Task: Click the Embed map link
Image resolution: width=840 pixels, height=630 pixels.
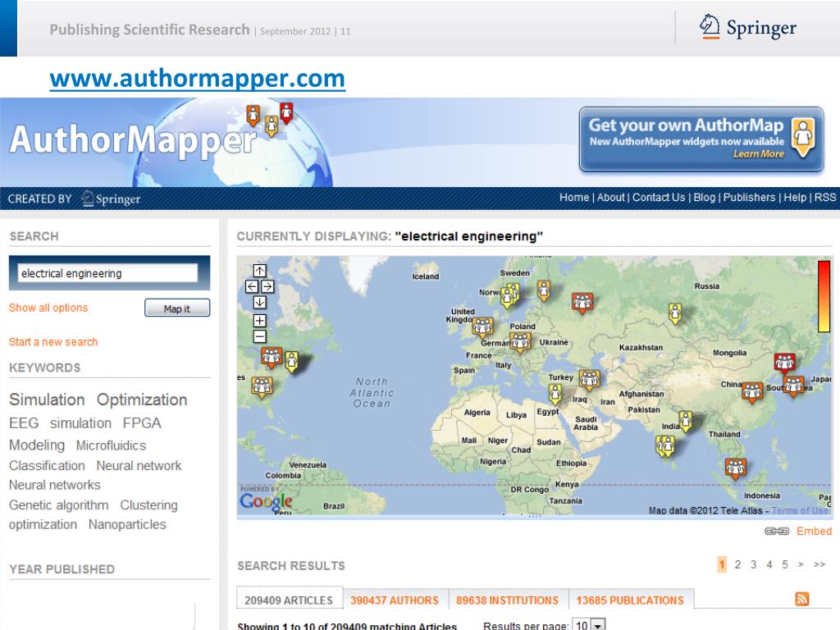Action: tap(814, 532)
